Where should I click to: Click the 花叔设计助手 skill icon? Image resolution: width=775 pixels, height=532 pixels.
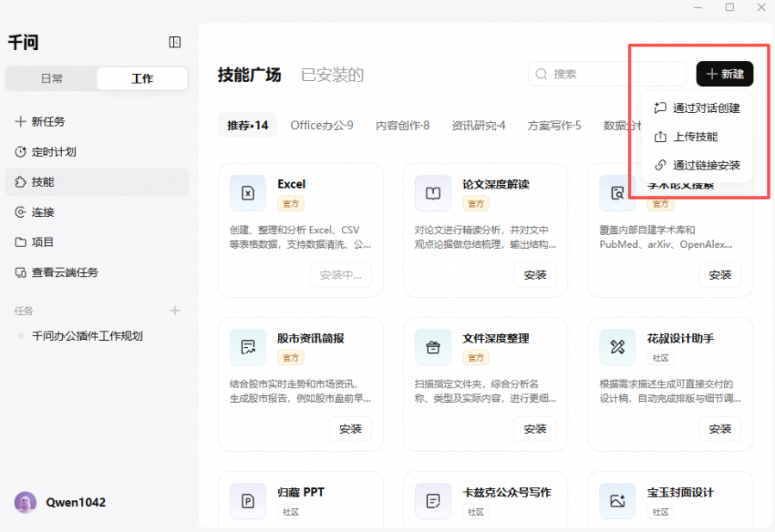pyautogui.click(x=617, y=347)
